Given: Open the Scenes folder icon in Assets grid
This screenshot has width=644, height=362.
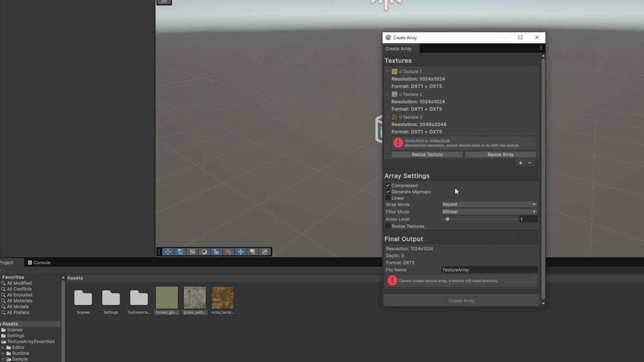Looking at the screenshot, I should pos(83,298).
